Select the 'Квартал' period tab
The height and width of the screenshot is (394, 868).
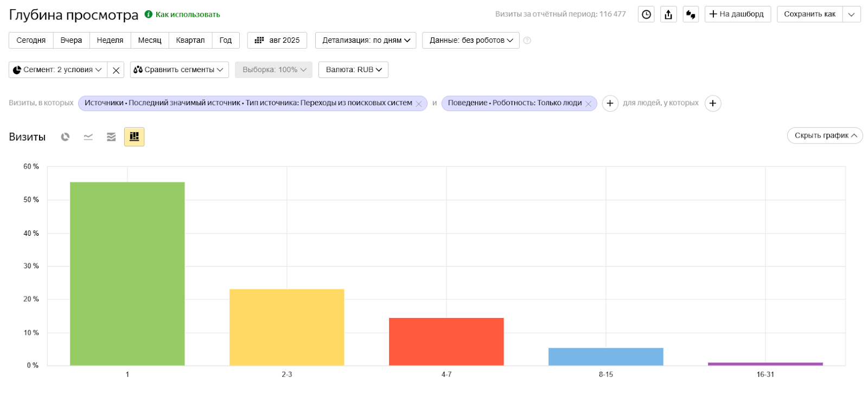tap(190, 40)
